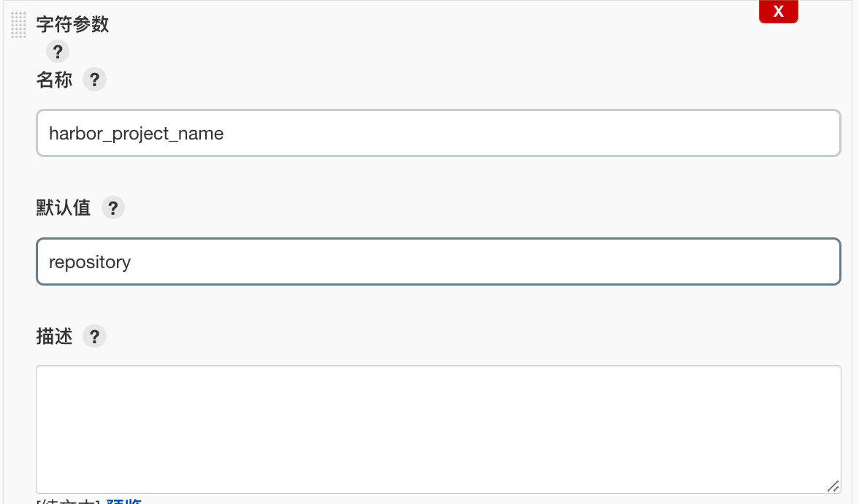The image size is (859, 504).
Task: Place cursor right after the repository text
Action: click(132, 262)
